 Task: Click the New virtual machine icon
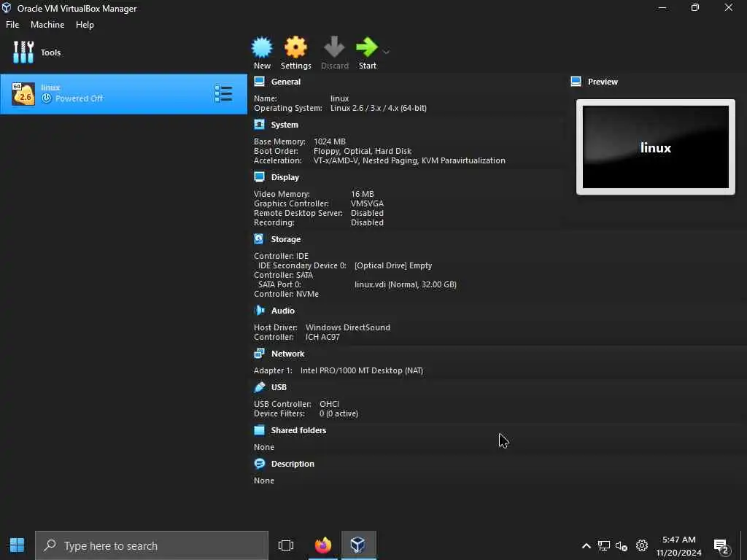point(262,47)
